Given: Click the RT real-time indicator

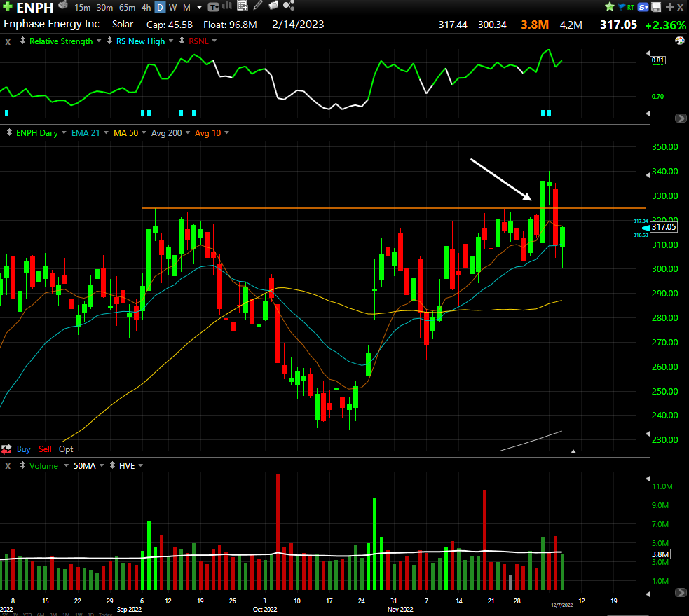Looking at the screenshot, I should click(x=631, y=8).
